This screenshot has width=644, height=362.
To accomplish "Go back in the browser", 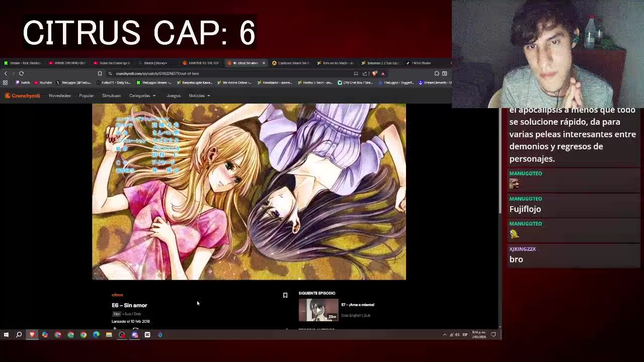I will coord(6,73).
